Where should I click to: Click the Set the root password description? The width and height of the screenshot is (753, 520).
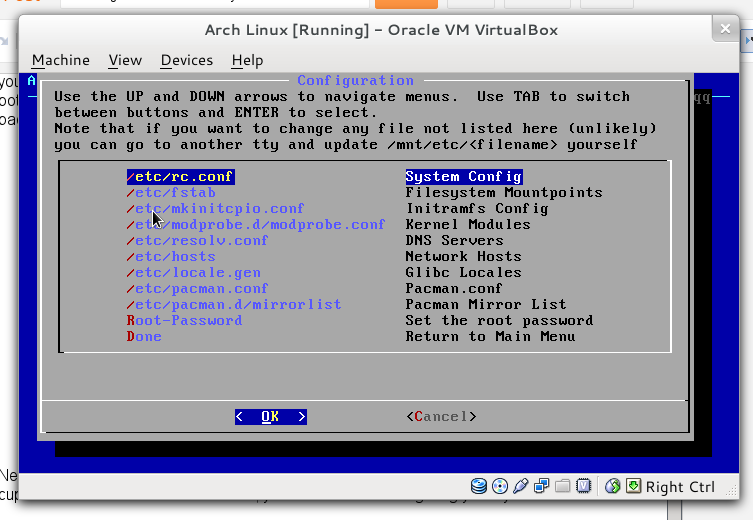click(x=499, y=320)
